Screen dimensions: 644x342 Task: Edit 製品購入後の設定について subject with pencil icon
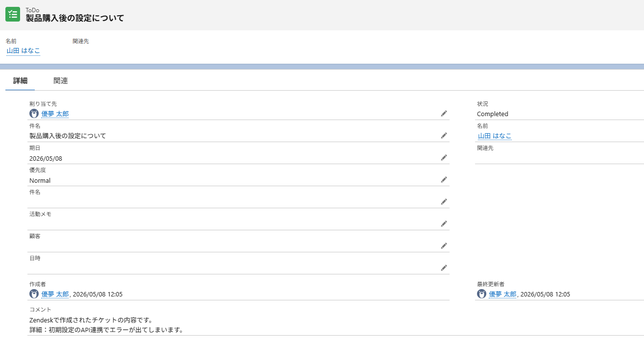pos(444,136)
